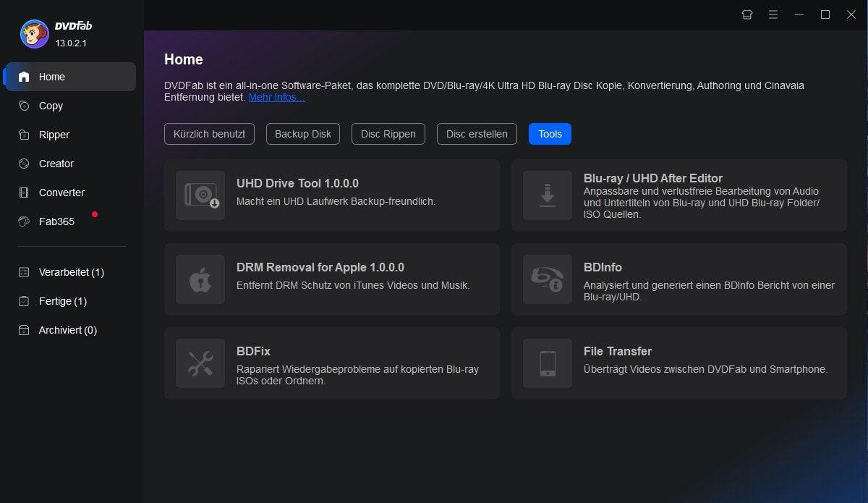Select the Kürzlich benutzt filter
The height and width of the screenshot is (503, 868).
pyautogui.click(x=209, y=134)
